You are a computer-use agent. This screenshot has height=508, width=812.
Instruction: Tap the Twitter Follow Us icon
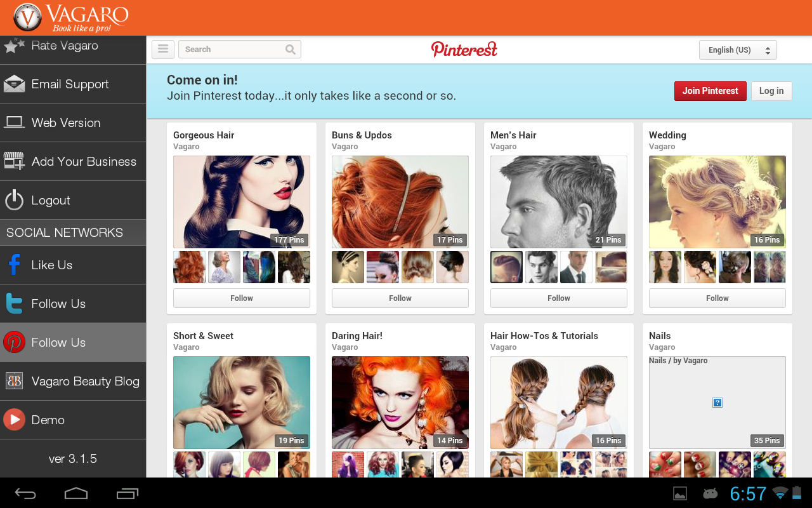14,304
